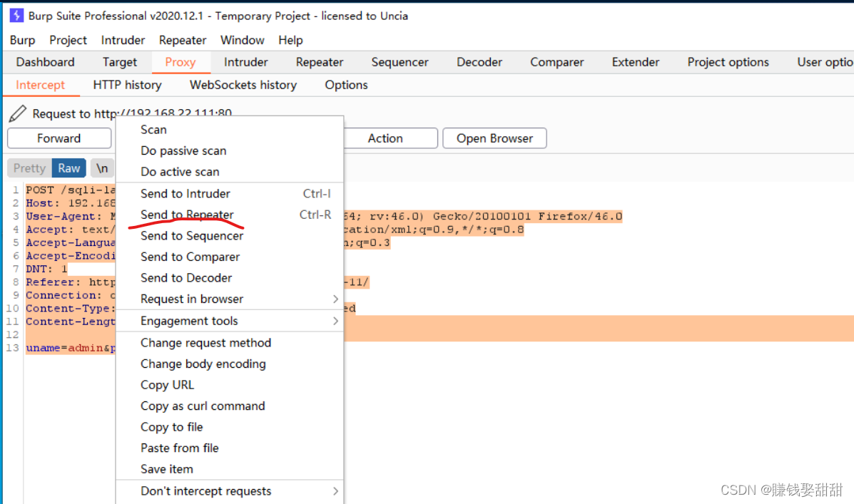Expand the Engagement tools submenu
Screen dimensions: 854x504
point(229,321)
